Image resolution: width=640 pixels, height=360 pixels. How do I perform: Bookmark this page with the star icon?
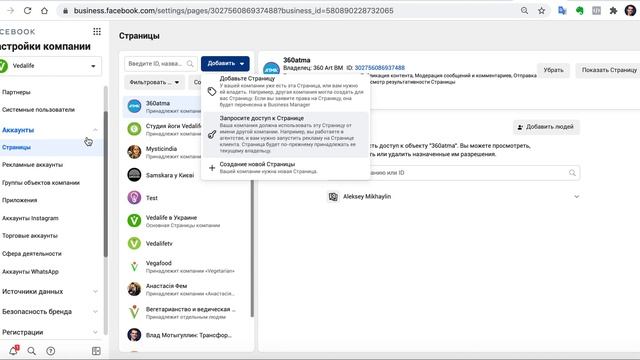tap(541, 11)
